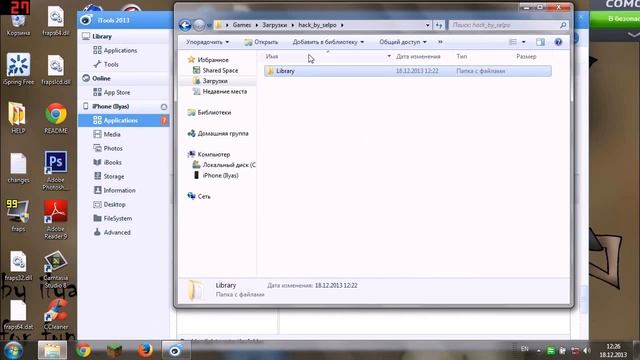Select iPhone (Ilyas) in Explorer navigation pane
The image size is (640, 360).
[x=216, y=176]
